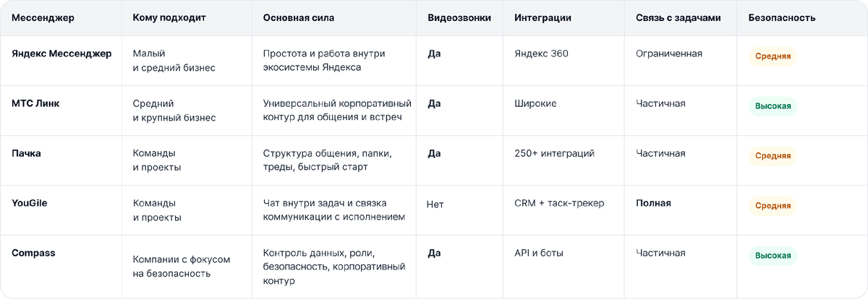
Task: Click the 250+ интеграций cell
Action: pos(554,153)
